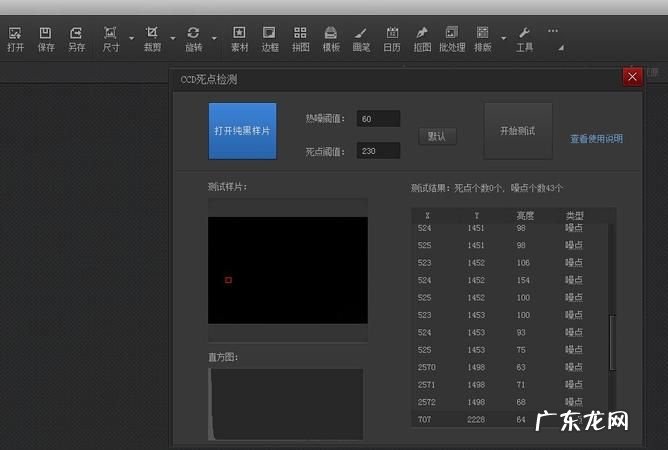
Task: Click the 另存 (Save As) icon
Action: [x=76, y=38]
